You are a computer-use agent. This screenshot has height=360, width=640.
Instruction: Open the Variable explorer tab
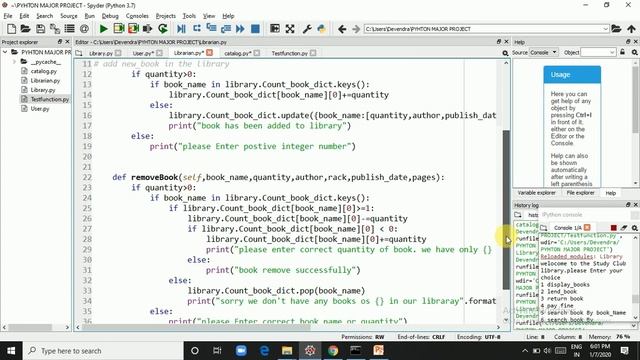click(x=536, y=193)
